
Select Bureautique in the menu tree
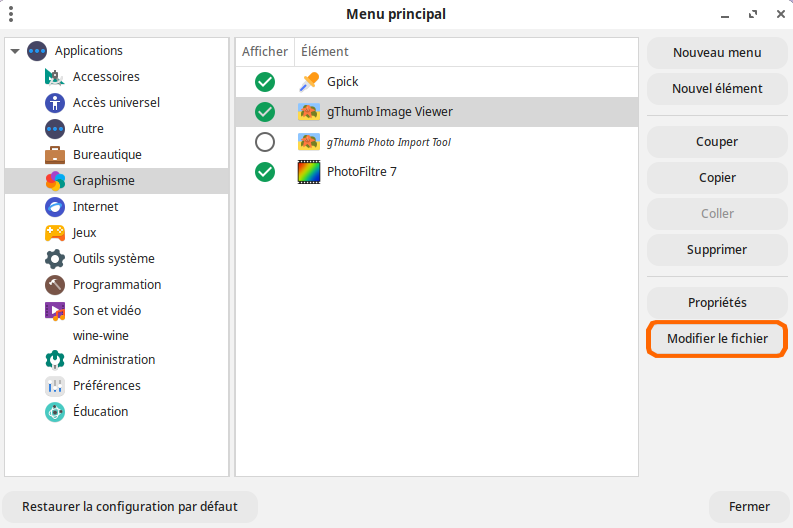click(x=107, y=155)
